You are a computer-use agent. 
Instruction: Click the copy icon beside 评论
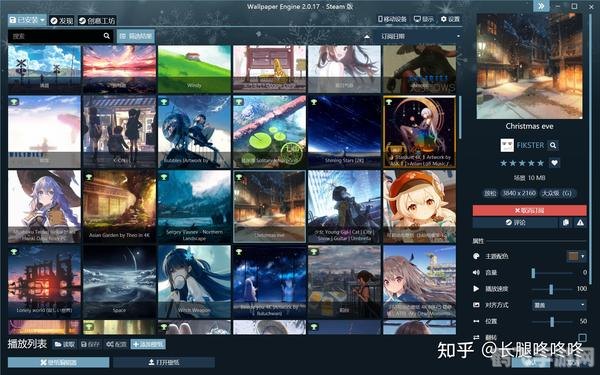[566, 222]
